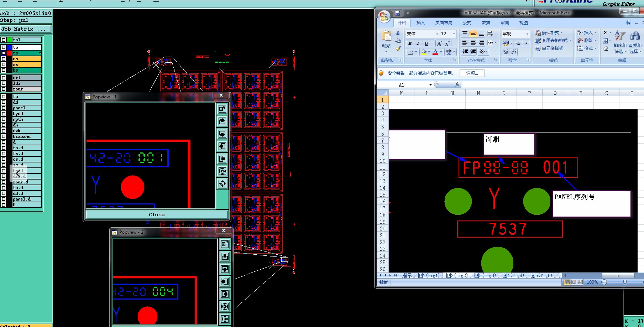Toggle the checkbox of layer biaozhu

[x=4, y=136]
